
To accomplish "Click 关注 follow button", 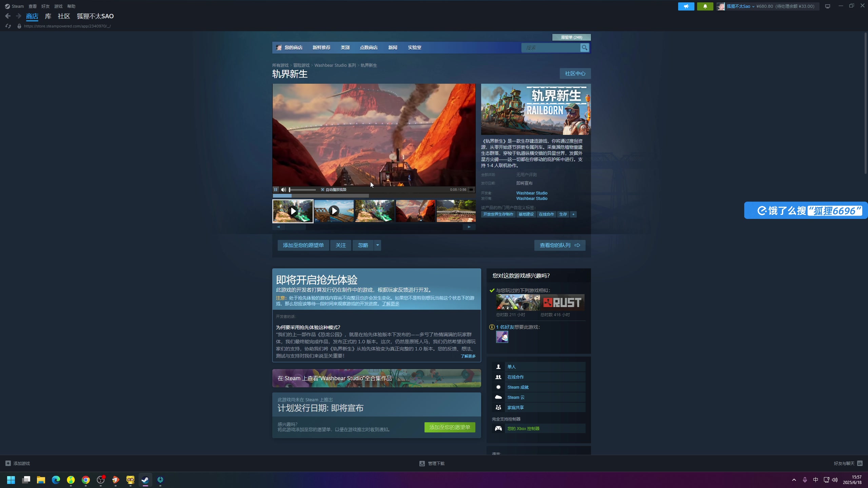I will coord(340,245).
